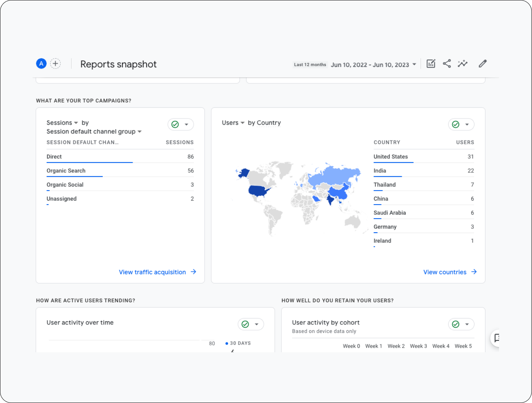
Task: Select Saudi Arabia in country list
Action: point(424,212)
